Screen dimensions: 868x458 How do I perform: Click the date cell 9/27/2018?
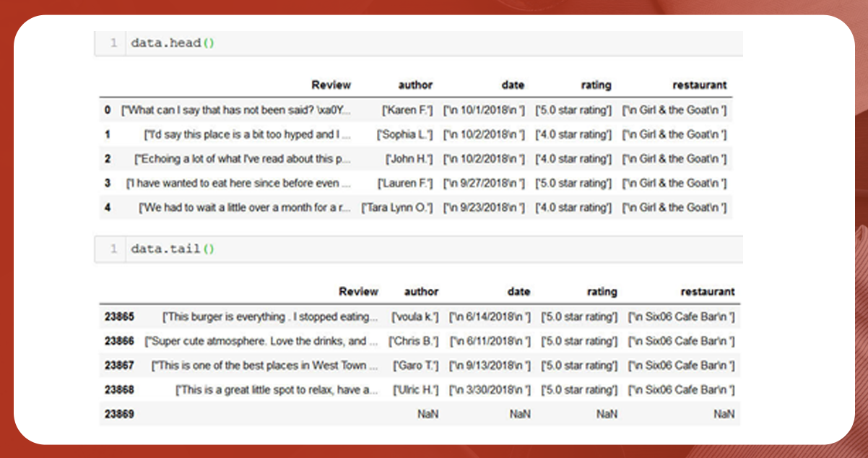pos(484,183)
